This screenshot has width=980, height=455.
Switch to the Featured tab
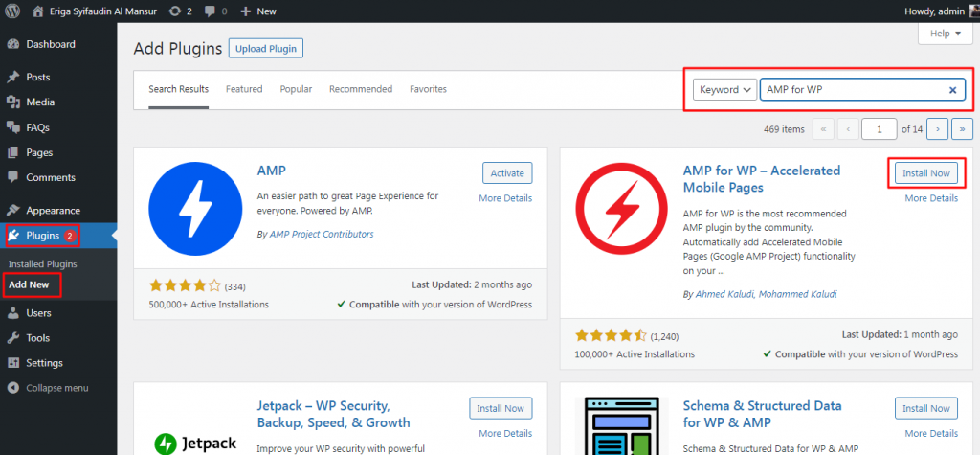[x=244, y=89]
